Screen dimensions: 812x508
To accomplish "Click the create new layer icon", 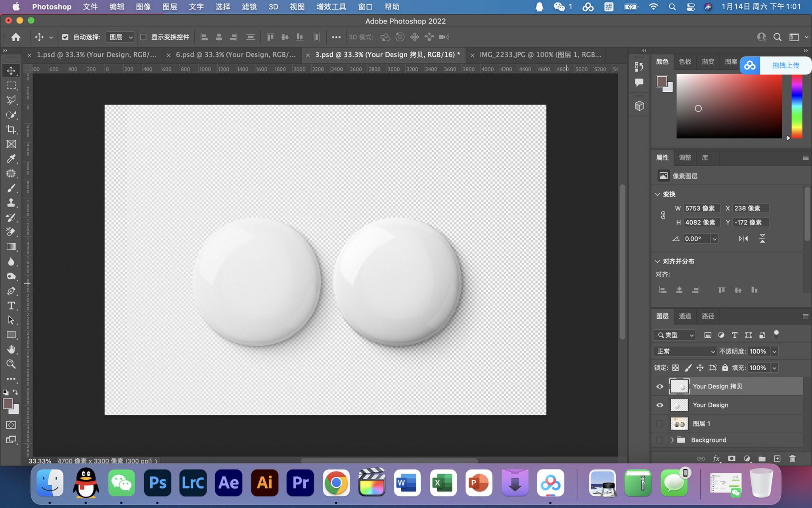I will pyautogui.click(x=777, y=458).
